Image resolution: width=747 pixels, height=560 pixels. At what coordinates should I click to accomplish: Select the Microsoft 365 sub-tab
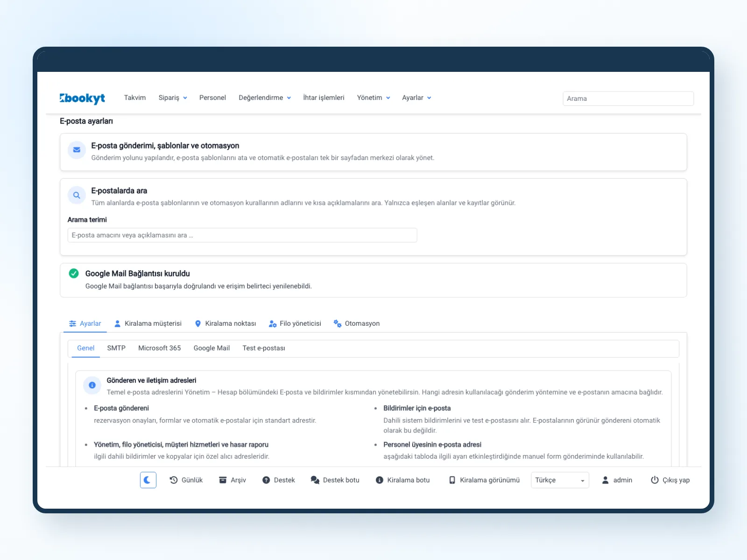159,348
